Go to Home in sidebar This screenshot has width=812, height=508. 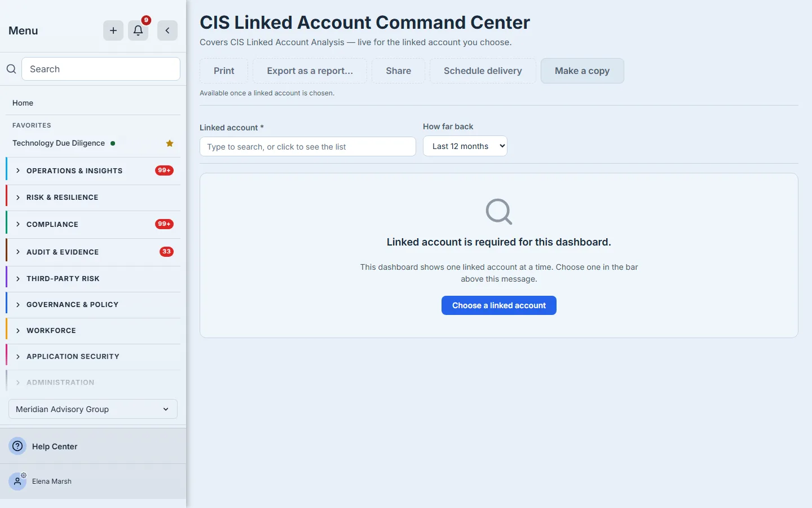[x=23, y=103]
